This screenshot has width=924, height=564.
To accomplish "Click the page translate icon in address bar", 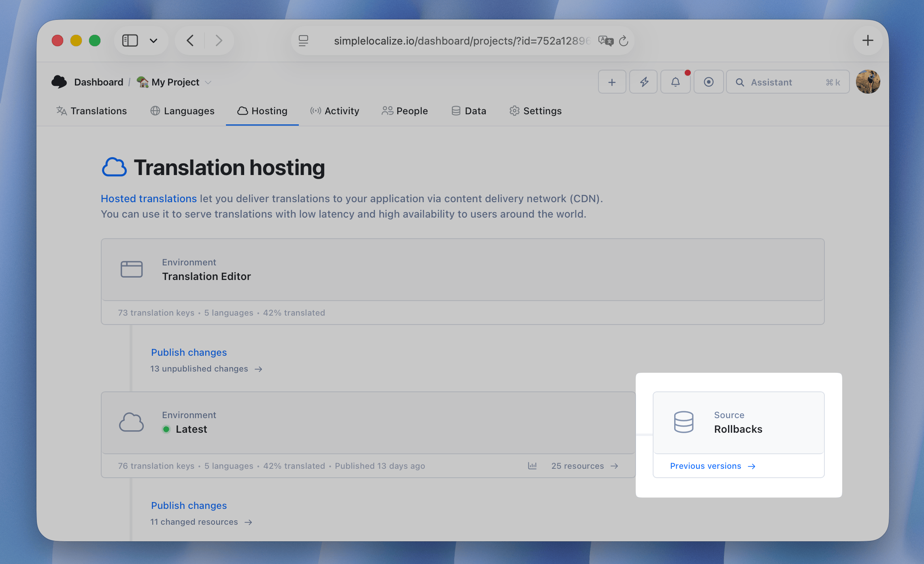I will tap(606, 40).
